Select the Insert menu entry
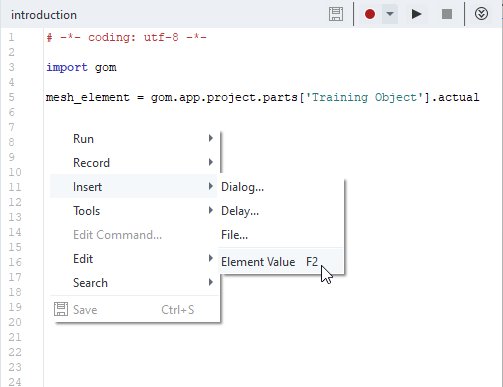Viewport: 503px width, 387px height. (133, 187)
